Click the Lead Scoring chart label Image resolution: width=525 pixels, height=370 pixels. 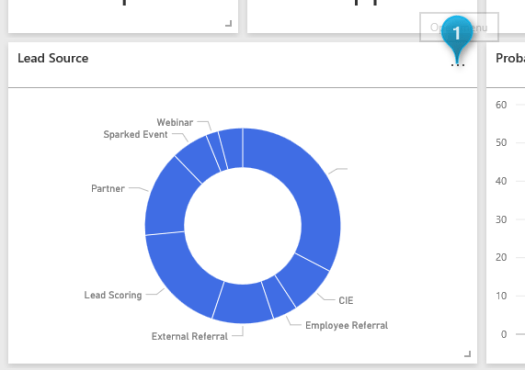(113, 295)
